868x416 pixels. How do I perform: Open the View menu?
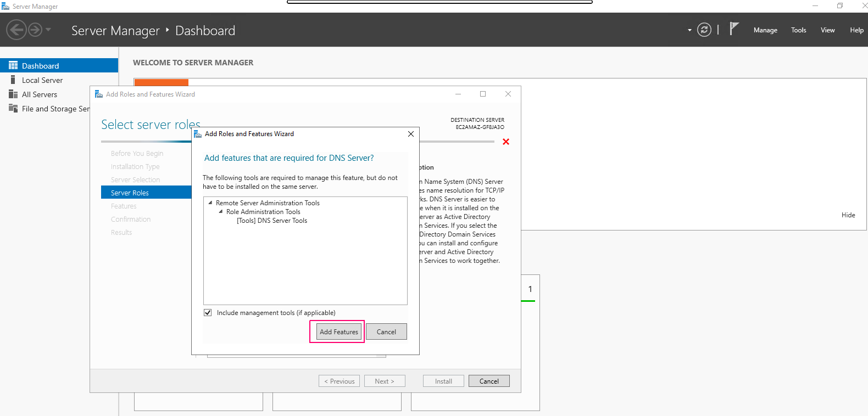(828, 30)
